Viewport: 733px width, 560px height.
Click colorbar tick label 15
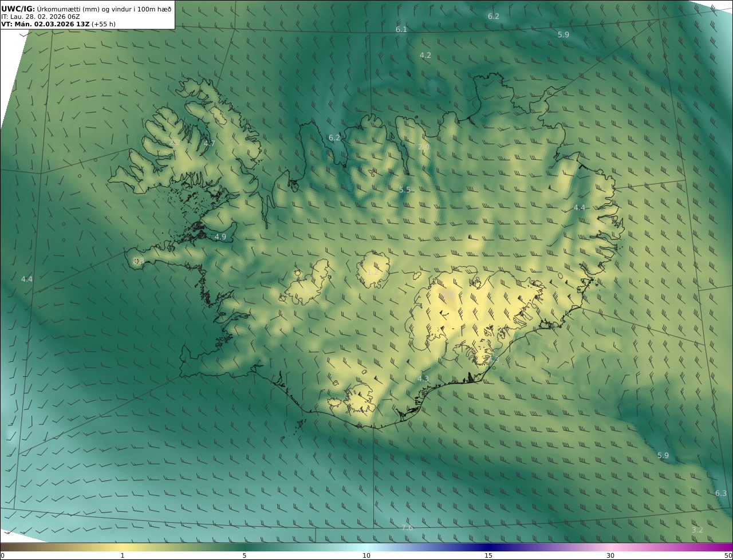click(x=488, y=555)
